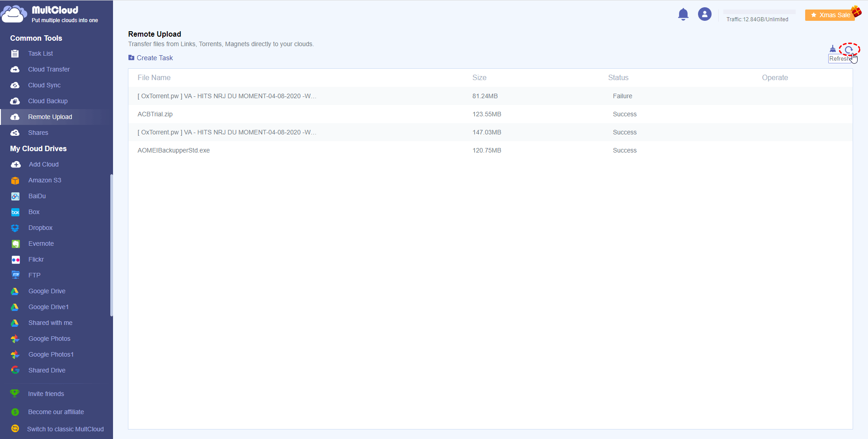Image resolution: width=868 pixels, height=439 pixels.
Task: Select the 147.03MB OxTorrent task row
Action: pos(490,132)
